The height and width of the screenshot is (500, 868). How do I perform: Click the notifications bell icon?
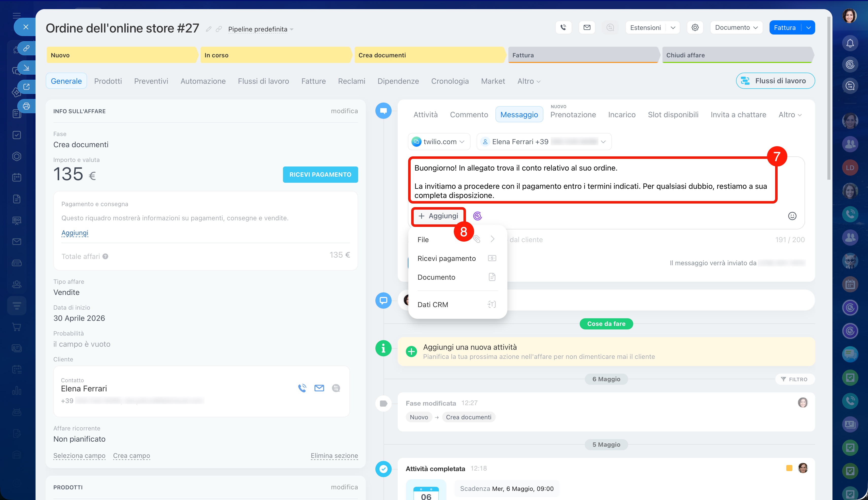tap(850, 43)
